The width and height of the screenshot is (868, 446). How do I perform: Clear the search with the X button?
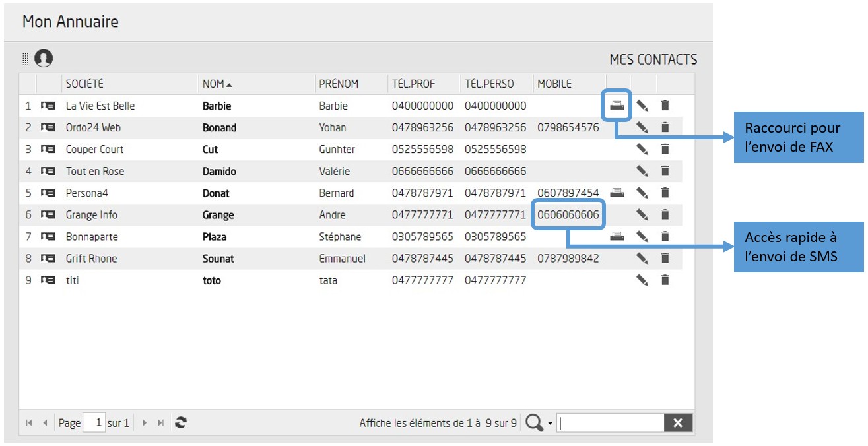coord(678,423)
